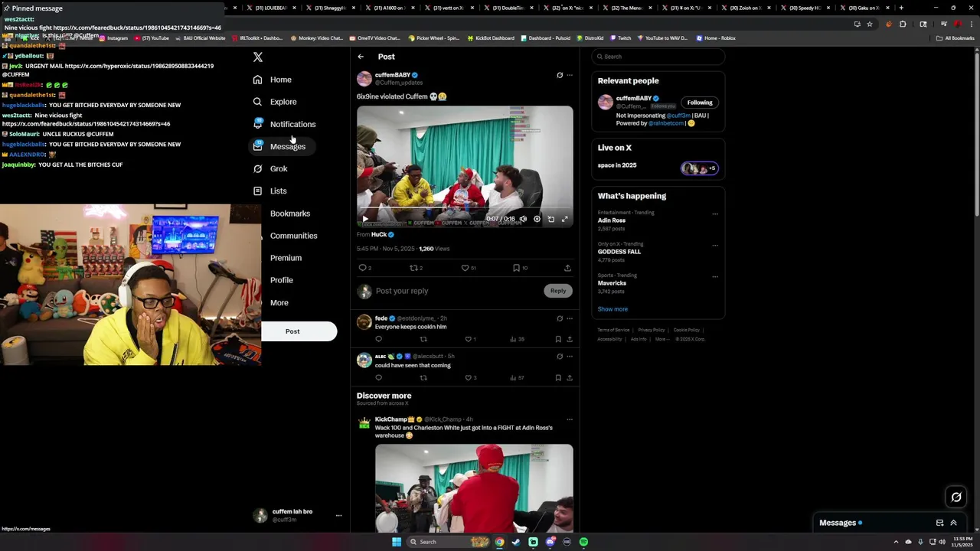The image size is (980, 551).
Task: Go back using the Post arrow
Action: 361,57
